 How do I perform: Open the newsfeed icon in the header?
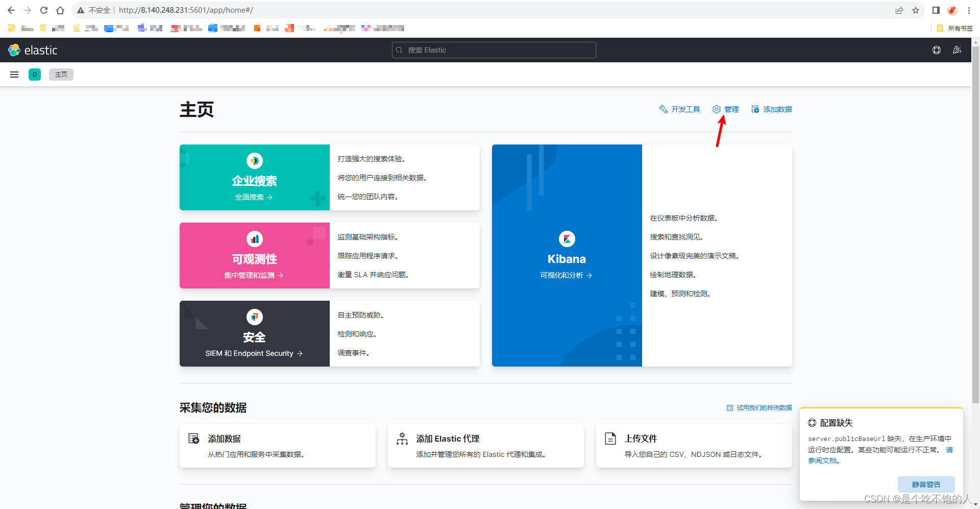pyautogui.click(x=957, y=50)
